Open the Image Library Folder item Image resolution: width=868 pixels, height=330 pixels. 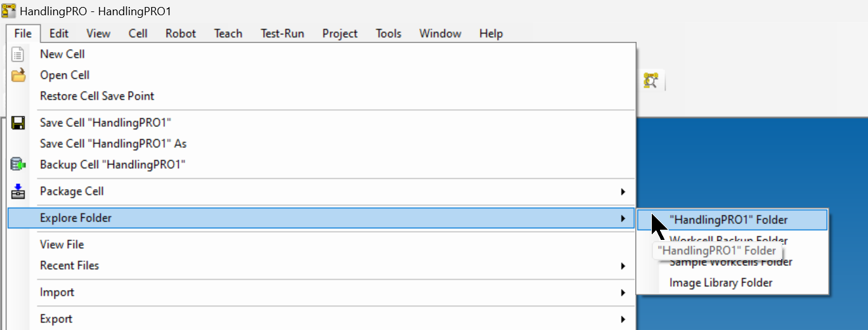click(732, 283)
